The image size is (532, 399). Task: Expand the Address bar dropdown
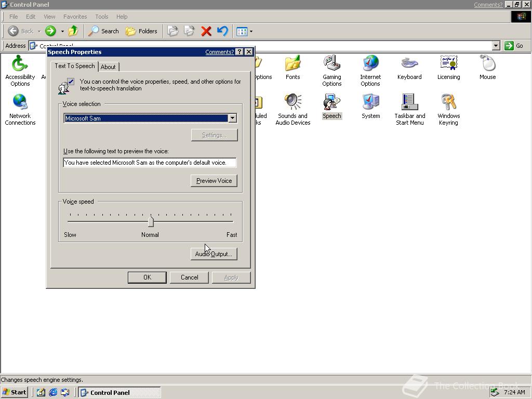pyautogui.click(x=496, y=46)
